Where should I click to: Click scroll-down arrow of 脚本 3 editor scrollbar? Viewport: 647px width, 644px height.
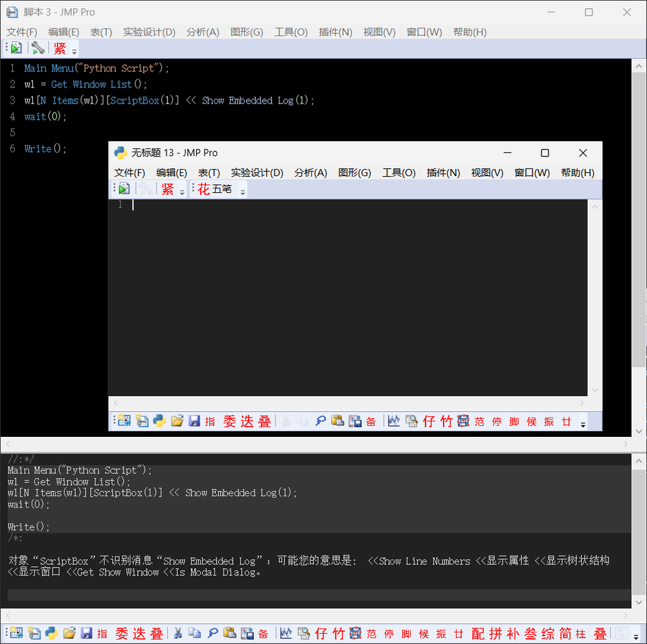point(639,431)
